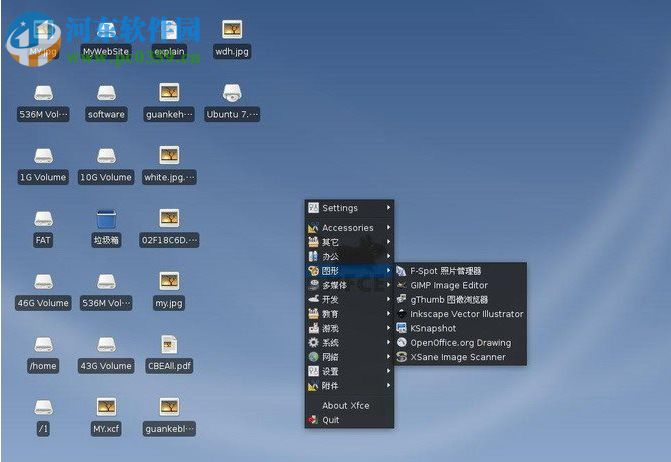Select the 1G Volume drive icon

[43, 156]
